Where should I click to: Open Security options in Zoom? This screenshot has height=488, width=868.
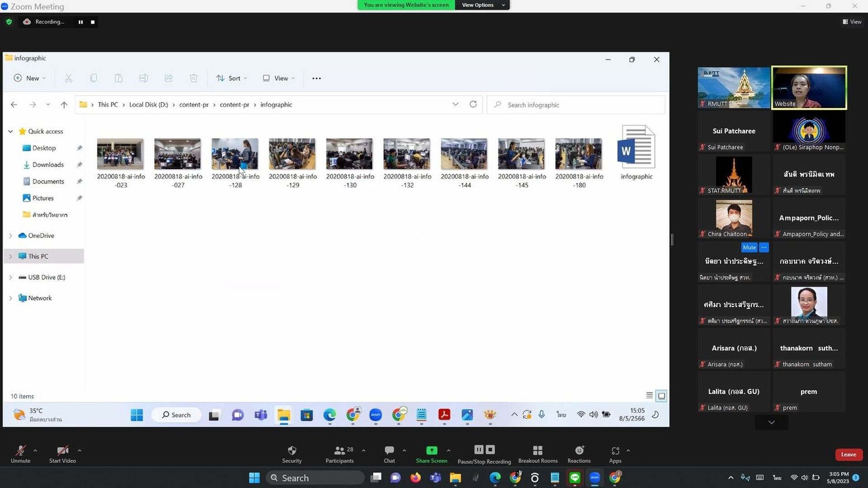pyautogui.click(x=292, y=454)
